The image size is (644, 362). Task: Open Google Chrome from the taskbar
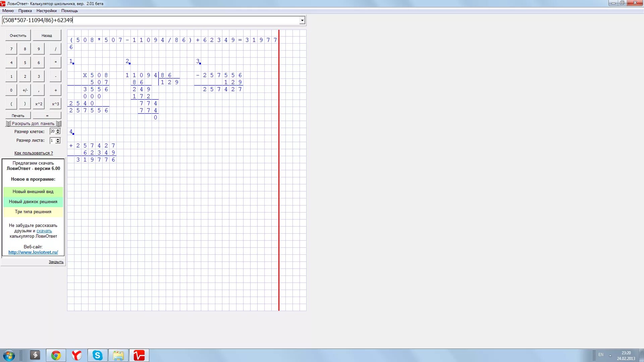tap(56, 355)
